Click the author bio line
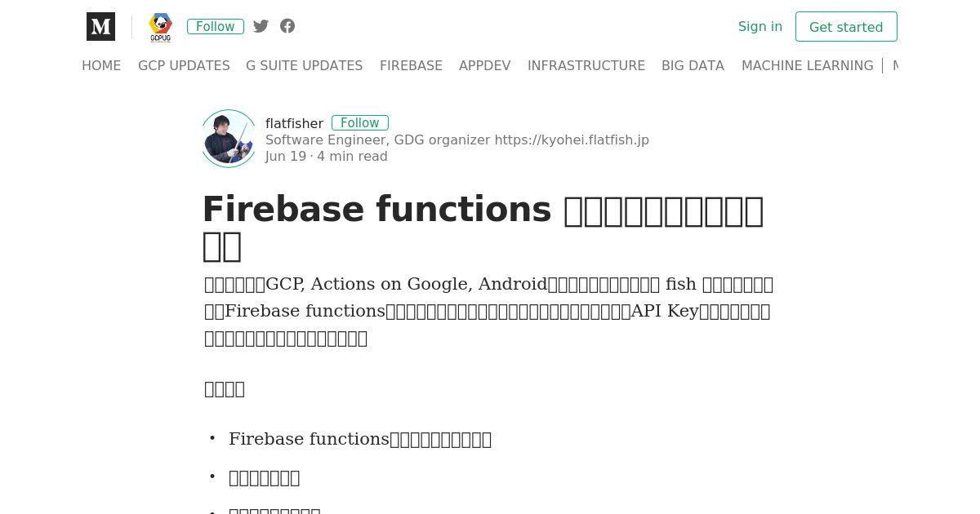Viewport: 980px width, 514px height. (x=457, y=140)
